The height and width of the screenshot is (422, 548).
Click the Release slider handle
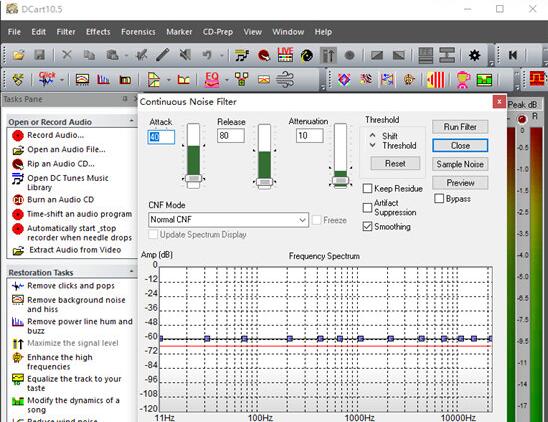(x=265, y=182)
